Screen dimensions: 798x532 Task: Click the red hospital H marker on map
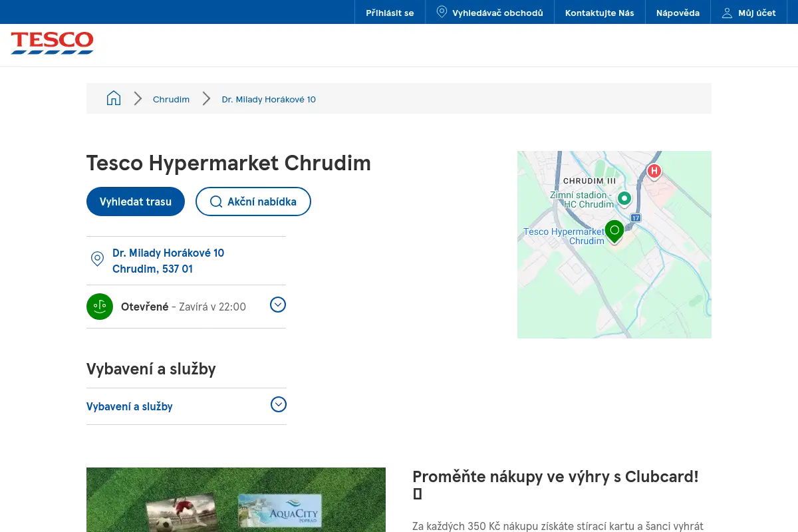click(654, 172)
